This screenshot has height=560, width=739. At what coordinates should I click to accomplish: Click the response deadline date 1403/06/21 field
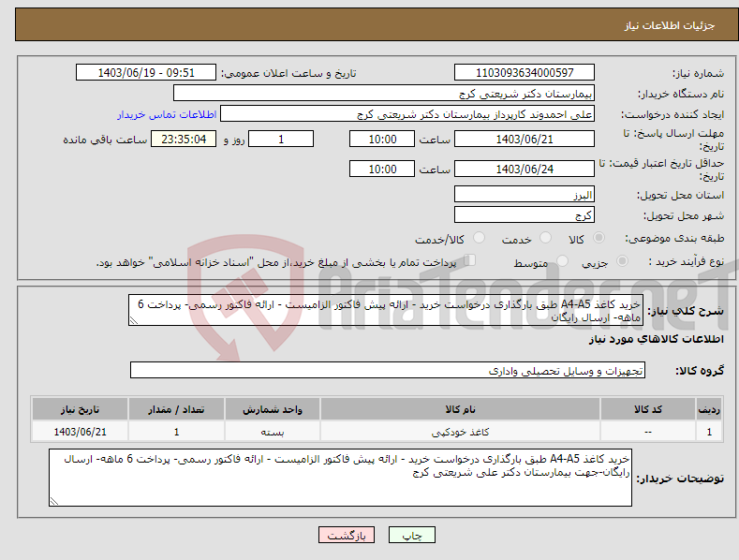(525, 139)
